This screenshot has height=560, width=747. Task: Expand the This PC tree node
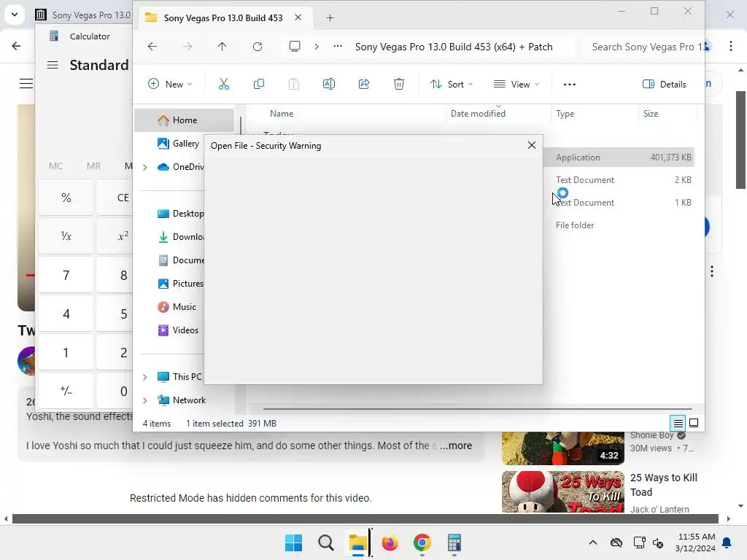pos(145,377)
